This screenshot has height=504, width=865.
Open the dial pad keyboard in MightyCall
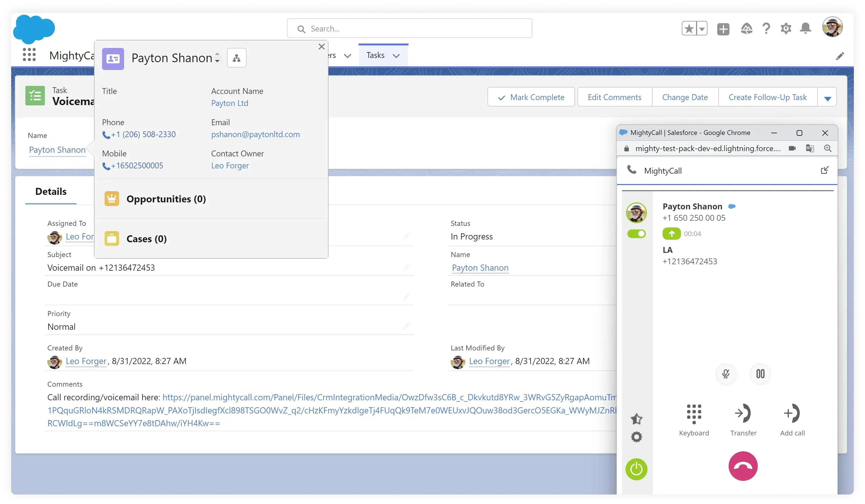click(694, 415)
